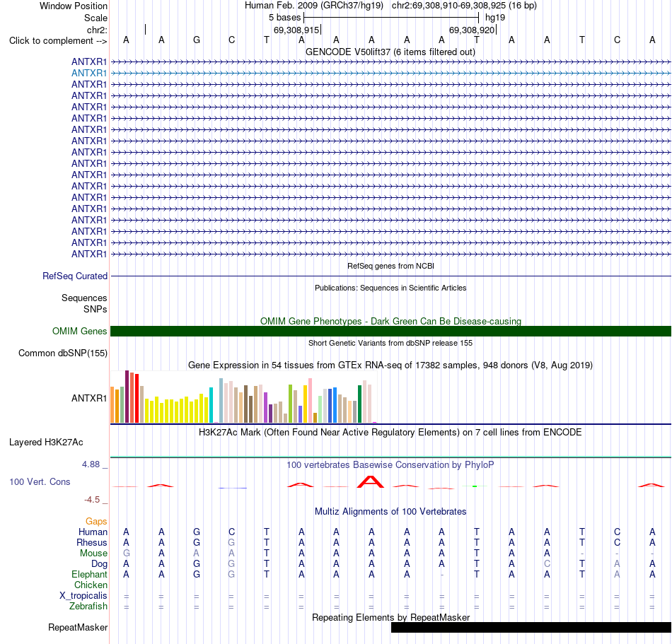672x644 pixels.
Task: Click the blue negative PhyloP mark
Action: tap(233, 488)
